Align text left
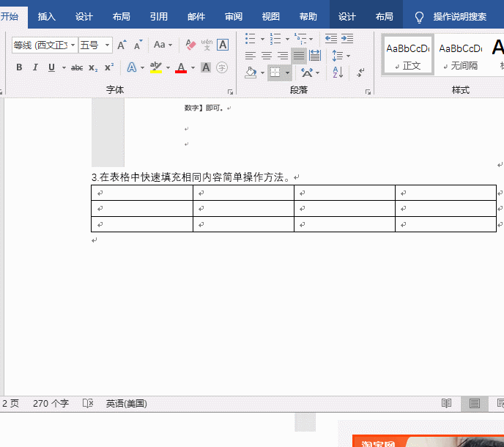This screenshot has width=504, height=447. (250, 56)
